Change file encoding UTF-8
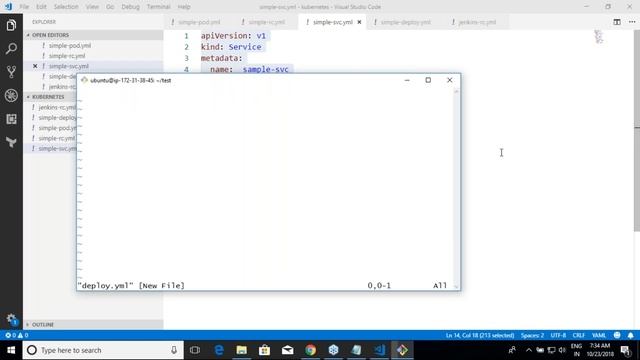 (x=558, y=335)
